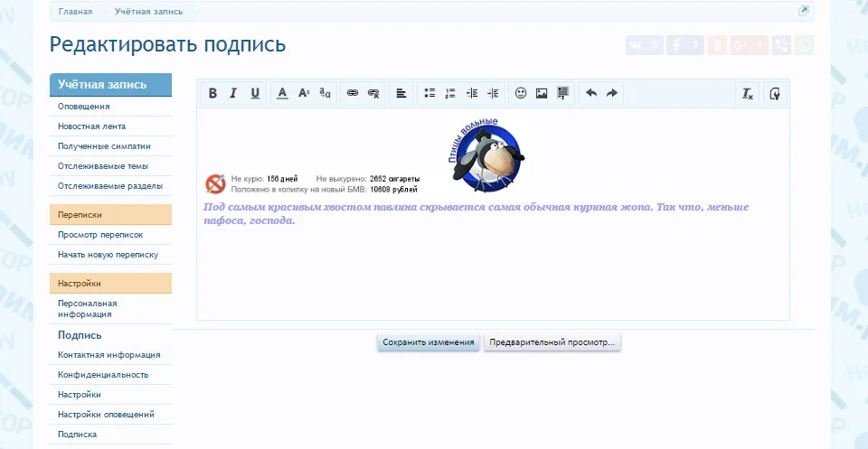Click into the purple signature text
The height and width of the screenshot is (449, 868).
click(476, 213)
